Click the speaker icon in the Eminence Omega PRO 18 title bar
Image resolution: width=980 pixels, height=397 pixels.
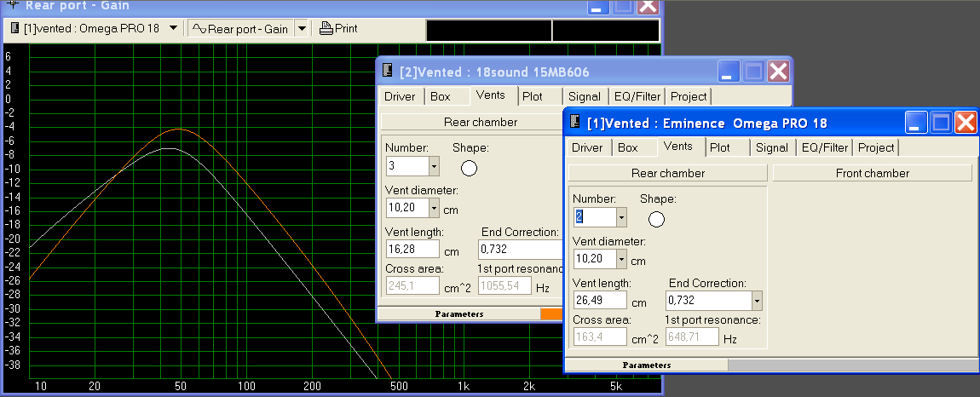(x=575, y=122)
